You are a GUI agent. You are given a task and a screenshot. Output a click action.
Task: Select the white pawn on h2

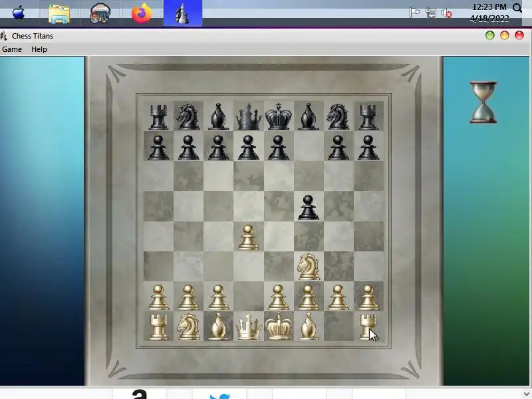pos(368,297)
